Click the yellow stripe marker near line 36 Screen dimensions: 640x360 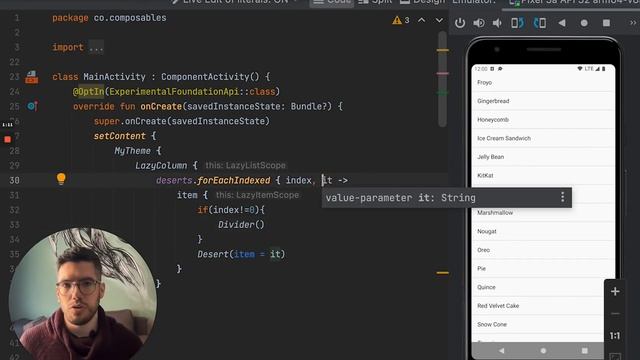point(443,273)
